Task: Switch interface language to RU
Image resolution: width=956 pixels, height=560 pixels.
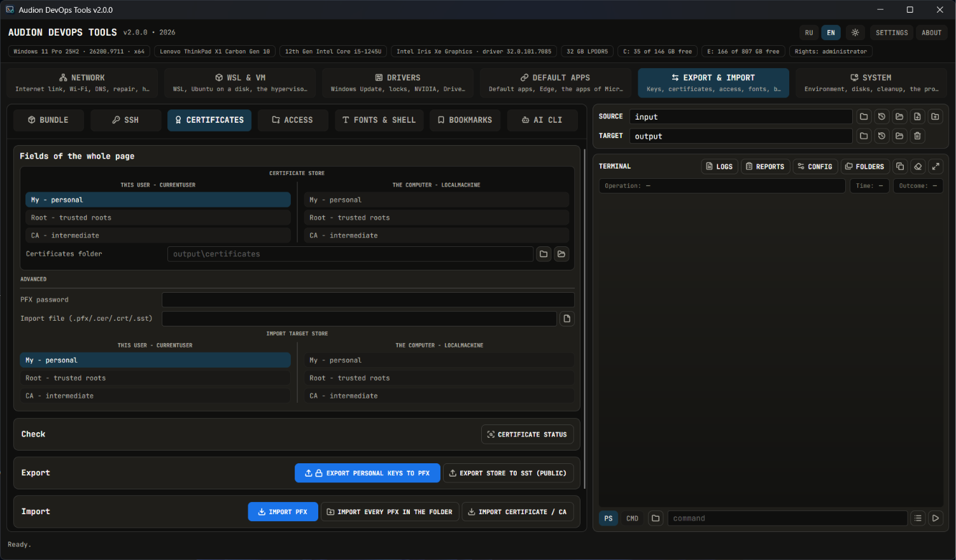Action: click(x=809, y=32)
